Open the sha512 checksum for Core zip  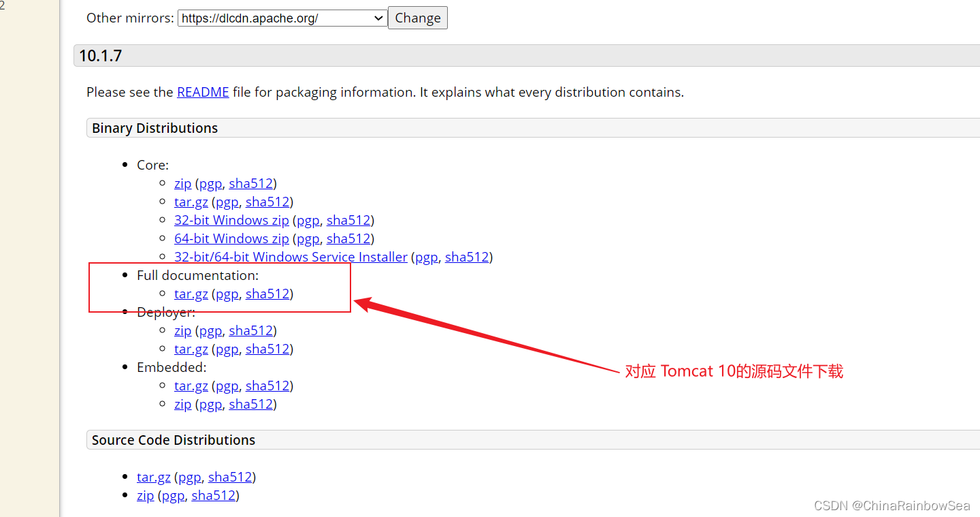pyautogui.click(x=251, y=183)
